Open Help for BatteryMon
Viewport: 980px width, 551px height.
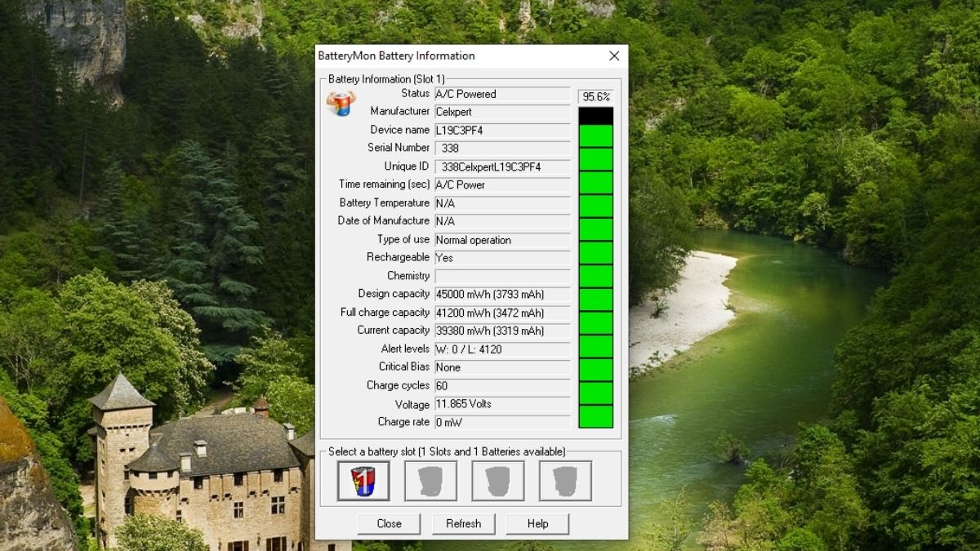pyautogui.click(x=537, y=523)
